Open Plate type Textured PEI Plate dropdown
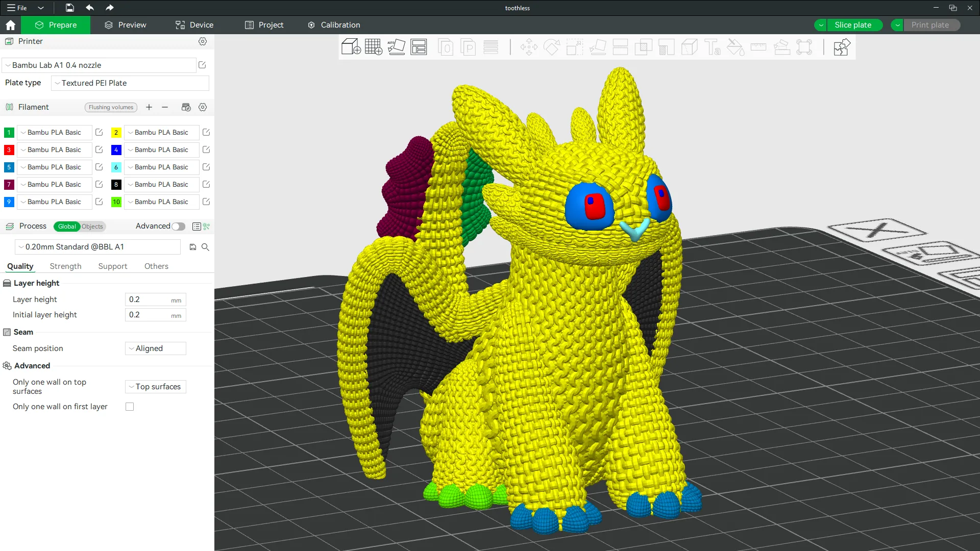 [130, 83]
